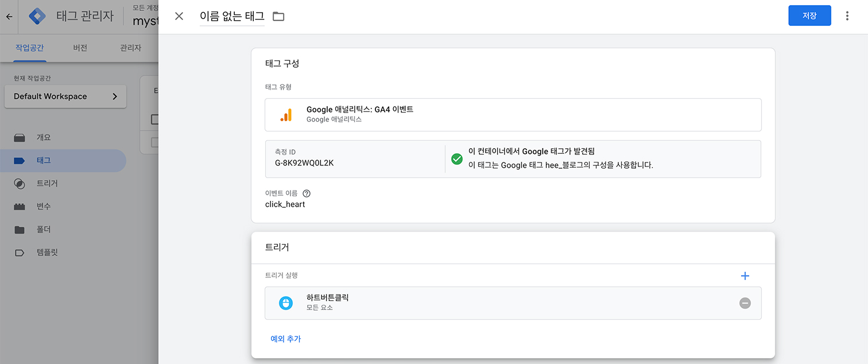Expand the Default Workspace selector
Screen dimensions: 868x364
pos(65,96)
